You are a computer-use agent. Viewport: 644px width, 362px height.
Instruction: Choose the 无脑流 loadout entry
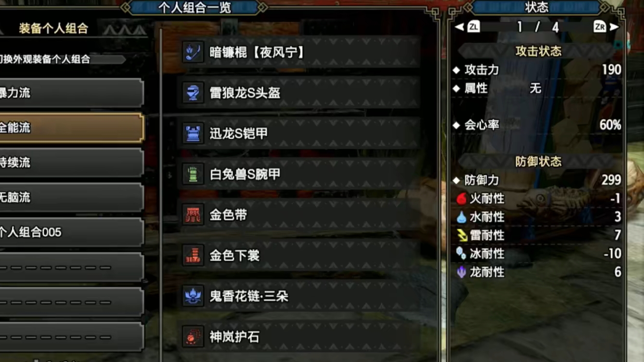click(71, 197)
